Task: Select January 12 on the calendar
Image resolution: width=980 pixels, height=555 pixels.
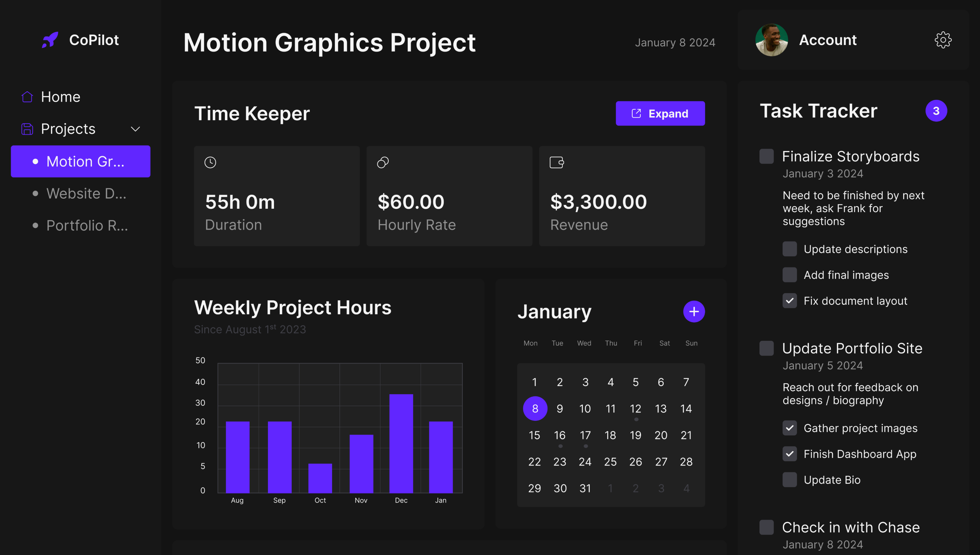Action: coord(636,409)
